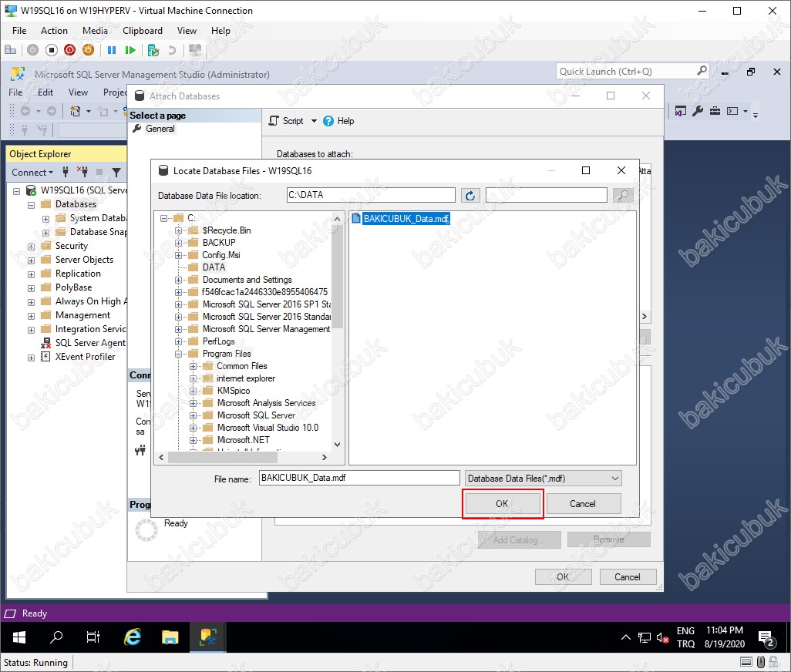Select the General page

(160, 129)
